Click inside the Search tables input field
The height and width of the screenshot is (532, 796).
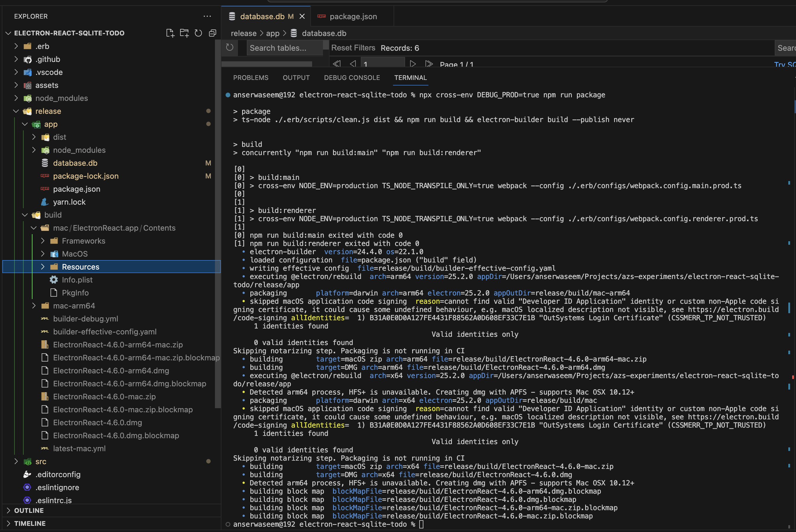[x=285, y=48]
